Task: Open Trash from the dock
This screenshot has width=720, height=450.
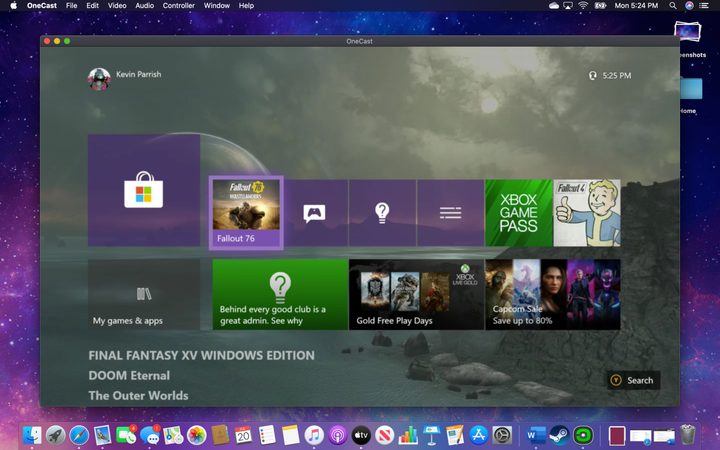Action: click(x=687, y=434)
